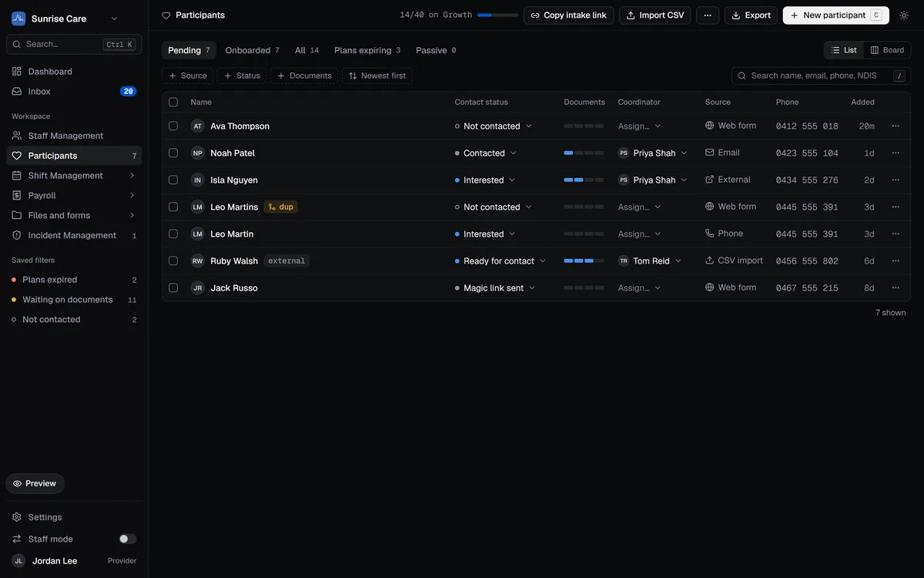Open the Newest first sort dropdown
Screen dimensions: 924x578
(x=377, y=76)
